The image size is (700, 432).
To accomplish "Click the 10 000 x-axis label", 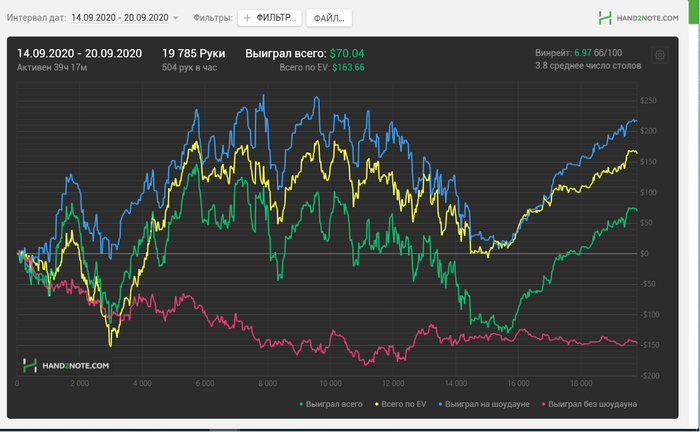I will pos(330,383).
